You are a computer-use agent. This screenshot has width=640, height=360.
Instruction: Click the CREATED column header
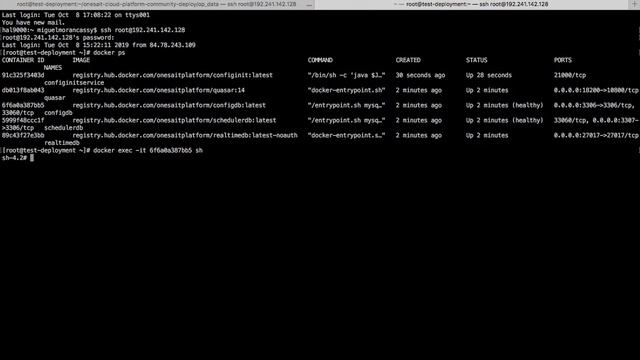pos(408,60)
